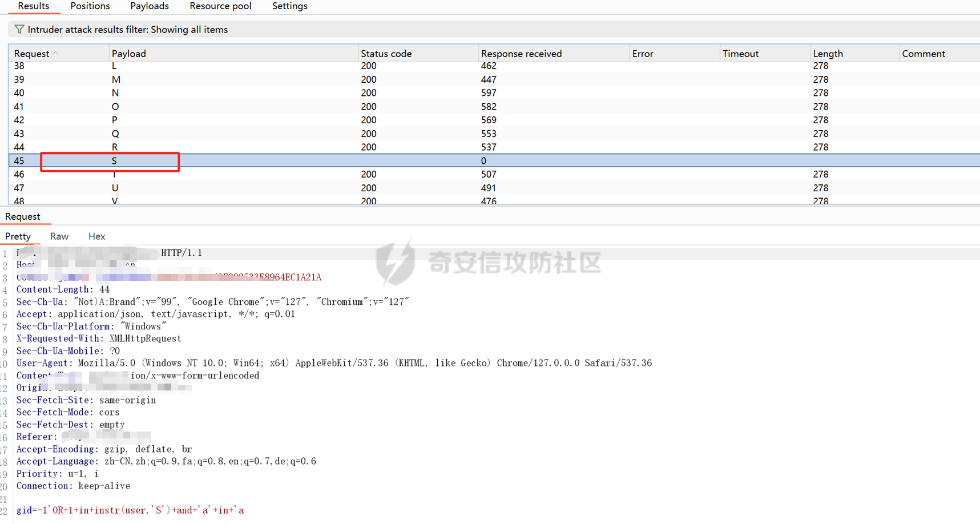Screen dimensions: 980x524
Task: Click the Accept header line
Action: (156, 314)
